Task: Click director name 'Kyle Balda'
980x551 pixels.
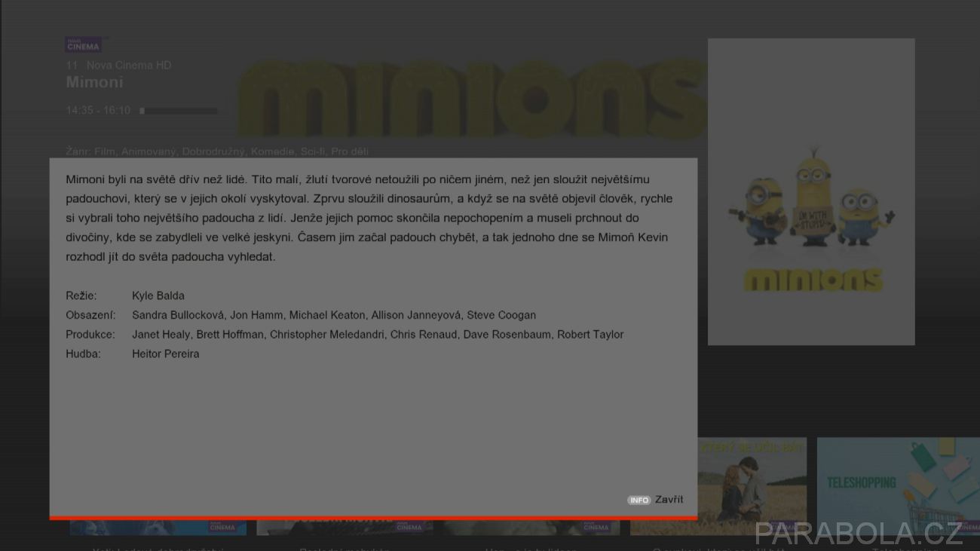Action: 158,295
